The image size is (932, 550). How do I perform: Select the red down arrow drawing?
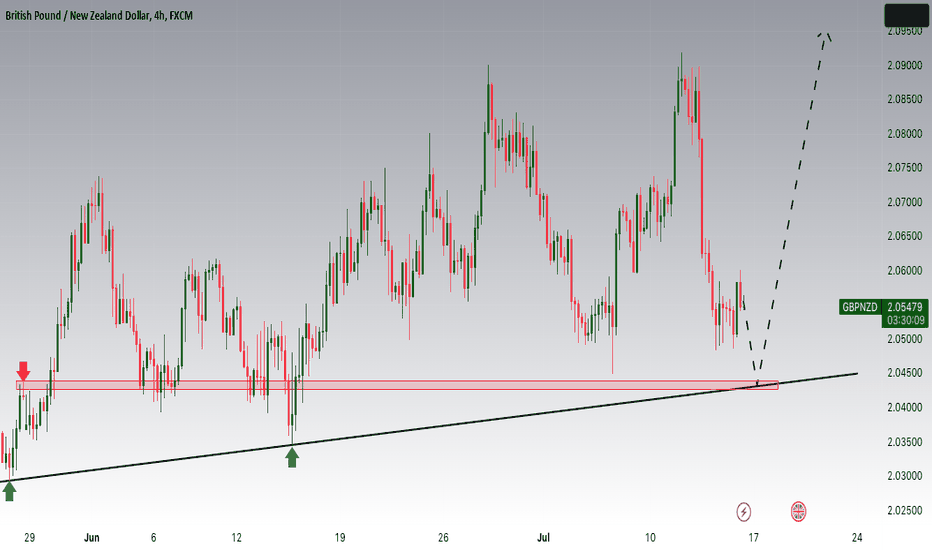click(23, 371)
